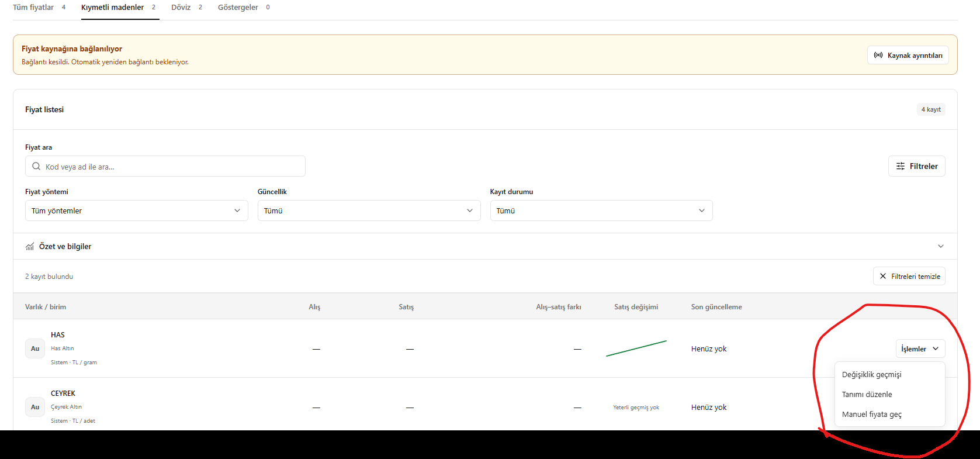Click the Satış değişimi column header
980x459 pixels.
point(636,307)
